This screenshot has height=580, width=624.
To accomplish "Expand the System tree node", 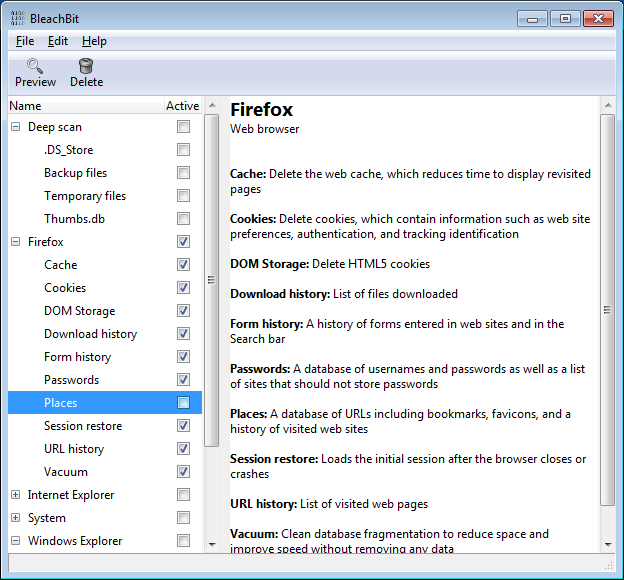I will 16,518.
